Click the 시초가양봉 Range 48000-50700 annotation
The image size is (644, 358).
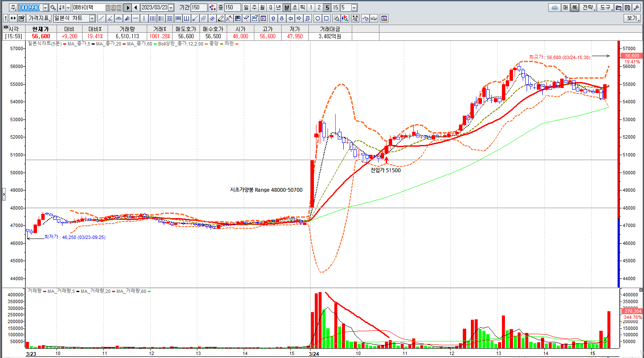click(266, 190)
